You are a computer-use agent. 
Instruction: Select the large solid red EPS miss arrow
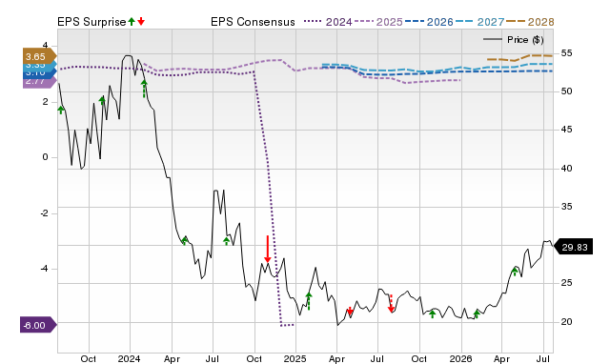point(267,249)
